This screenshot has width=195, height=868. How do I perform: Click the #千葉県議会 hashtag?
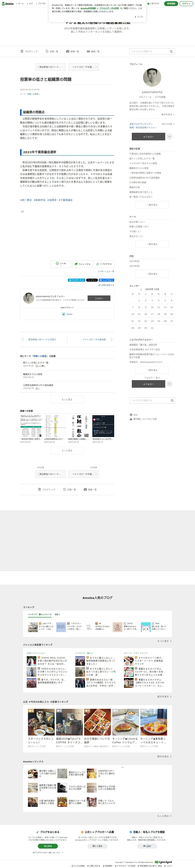pos(65,200)
